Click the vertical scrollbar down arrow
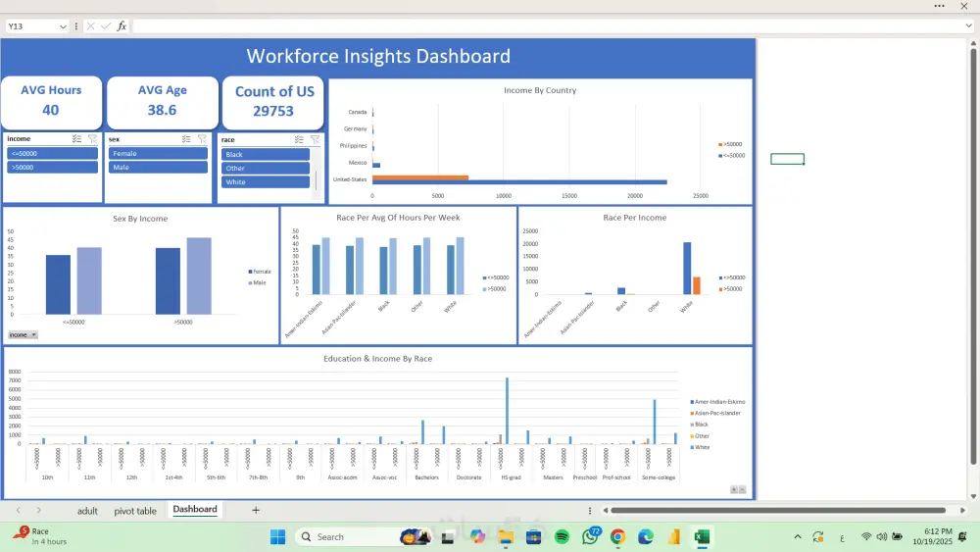This screenshot has width=980, height=552. (973, 496)
